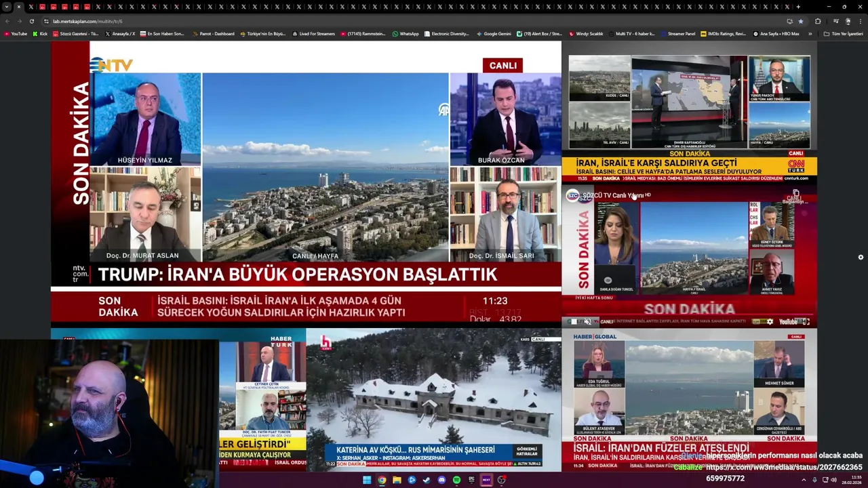
Task: Open a new tab with the plus button
Action: point(798,7)
